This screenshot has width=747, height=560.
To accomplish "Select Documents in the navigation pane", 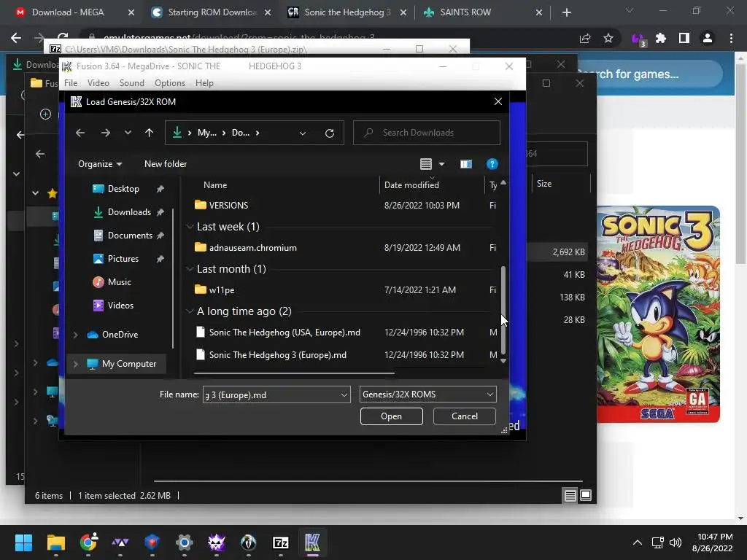I will (x=130, y=236).
